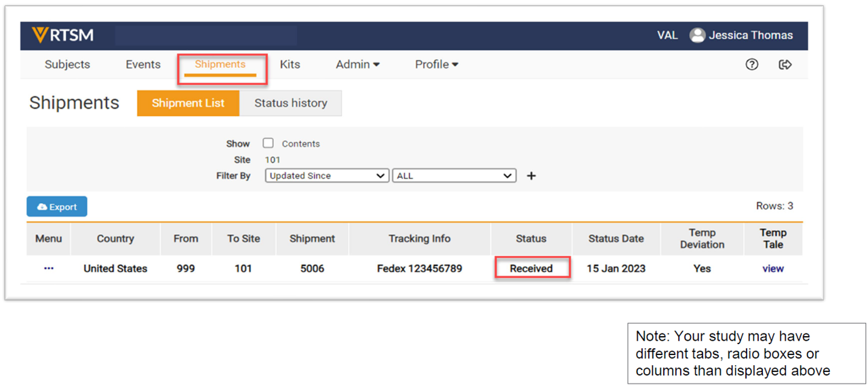Image resolution: width=868 pixels, height=387 pixels.
Task: Select the Shipment List tab
Action: tap(188, 103)
